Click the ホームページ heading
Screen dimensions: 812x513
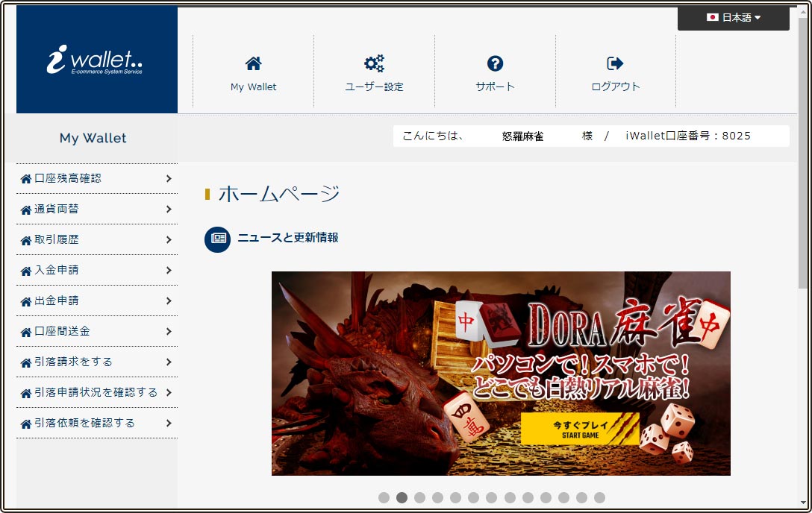pyautogui.click(x=278, y=194)
